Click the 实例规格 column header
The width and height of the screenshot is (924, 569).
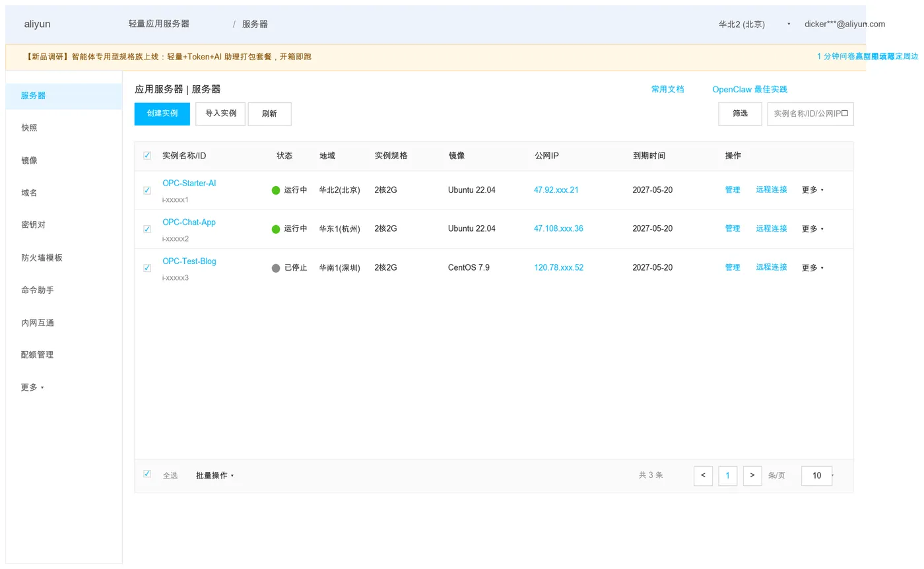click(x=391, y=156)
